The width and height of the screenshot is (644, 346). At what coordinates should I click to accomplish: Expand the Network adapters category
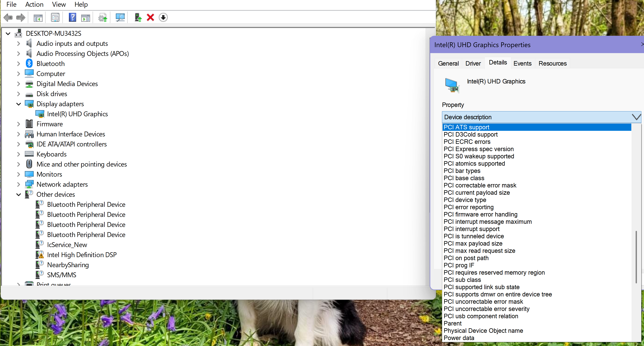point(18,184)
